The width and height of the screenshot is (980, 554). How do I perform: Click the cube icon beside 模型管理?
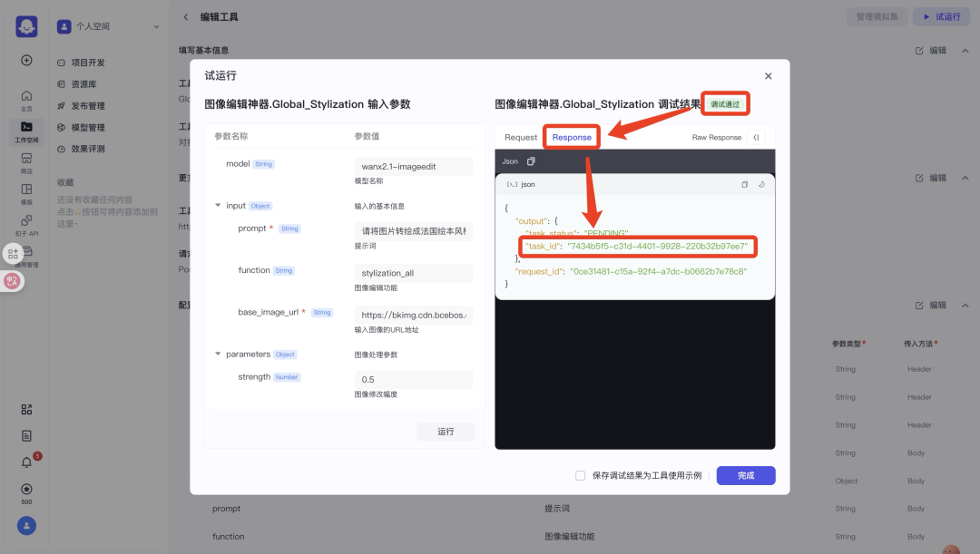pyautogui.click(x=62, y=128)
